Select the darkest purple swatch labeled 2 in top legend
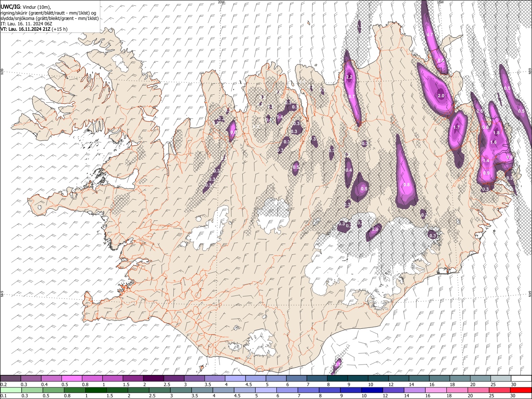Viewport: 532px width, 399px height. tap(153, 378)
